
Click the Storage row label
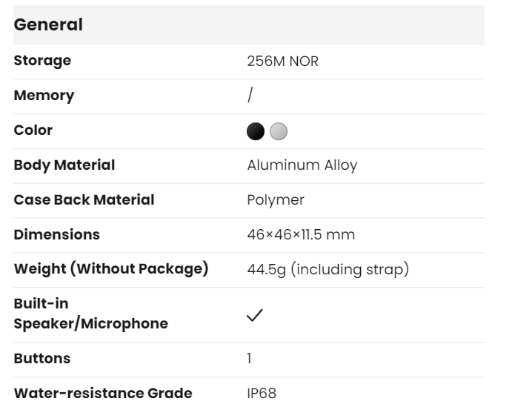point(43,61)
